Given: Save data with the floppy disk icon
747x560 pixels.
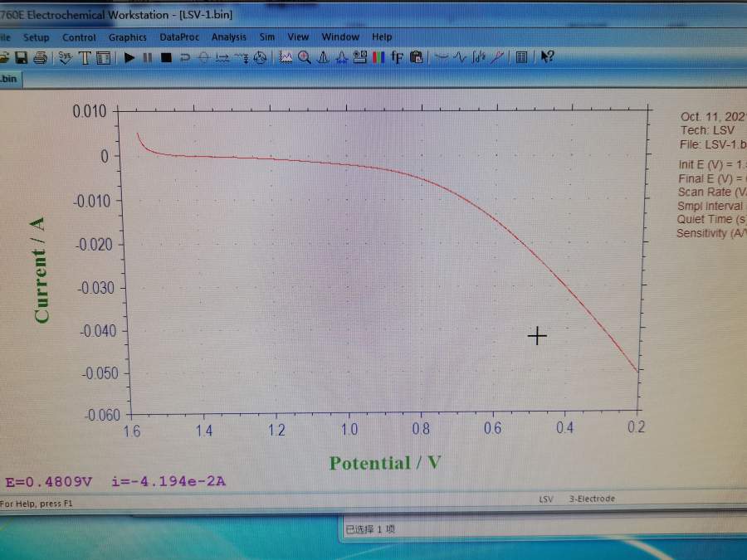Looking at the screenshot, I should (22, 58).
